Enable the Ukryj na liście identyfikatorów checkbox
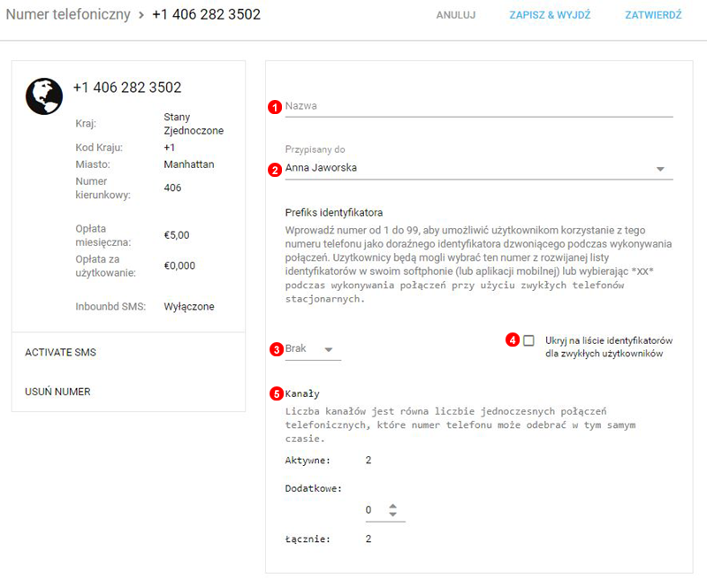 [528, 340]
